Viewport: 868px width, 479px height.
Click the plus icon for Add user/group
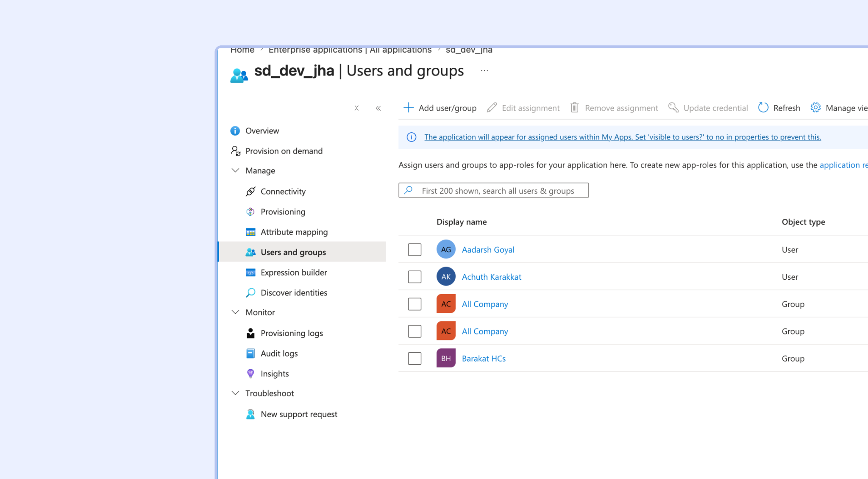click(x=408, y=108)
